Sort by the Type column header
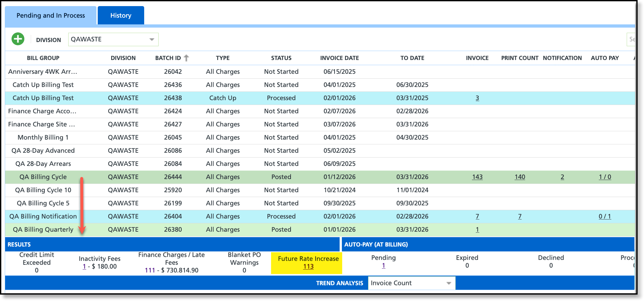644x301 pixels. coord(223,58)
